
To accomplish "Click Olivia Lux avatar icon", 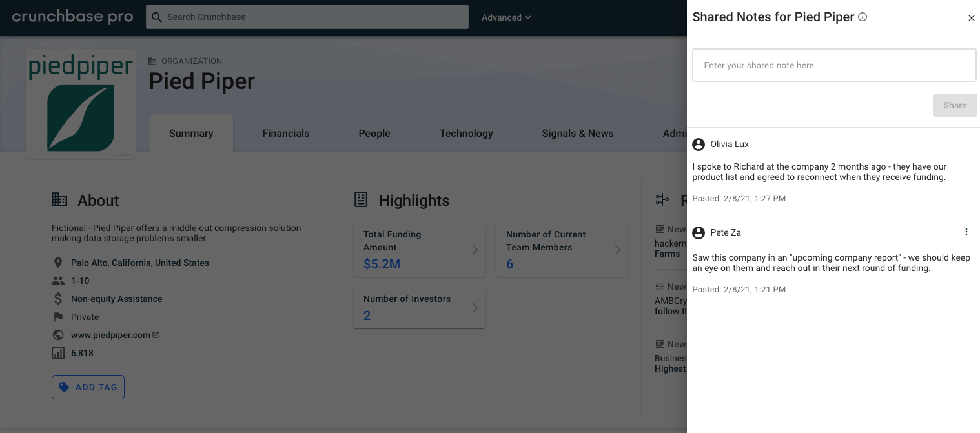I will click(698, 145).
